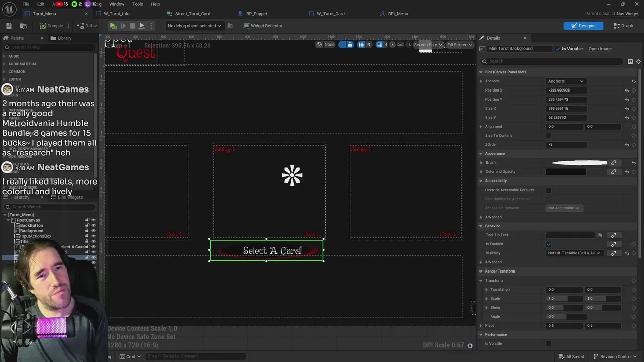644x362 pixels.
Task: Click the Angle value slider field
Action: pos(566,317)
